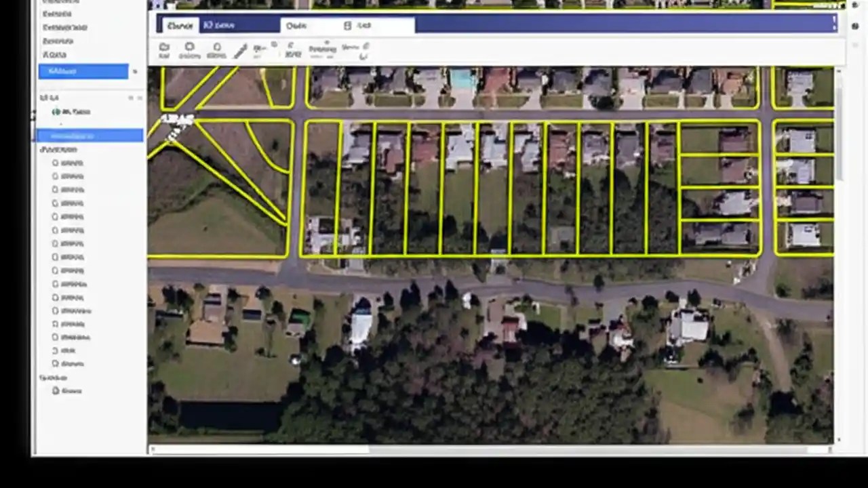Image resolution: width=868 pixels, height=488 pixels.
Task: Activate the pencil drawing tool
Action: 241,47
